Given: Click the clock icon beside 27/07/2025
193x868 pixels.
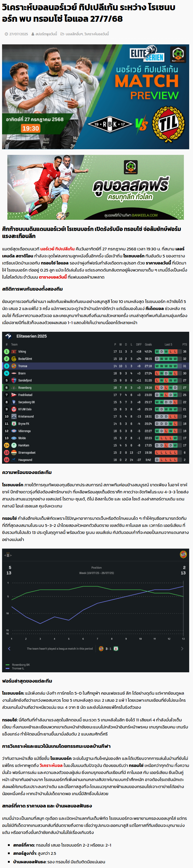Looking at the screenshot, I should 6,34.
